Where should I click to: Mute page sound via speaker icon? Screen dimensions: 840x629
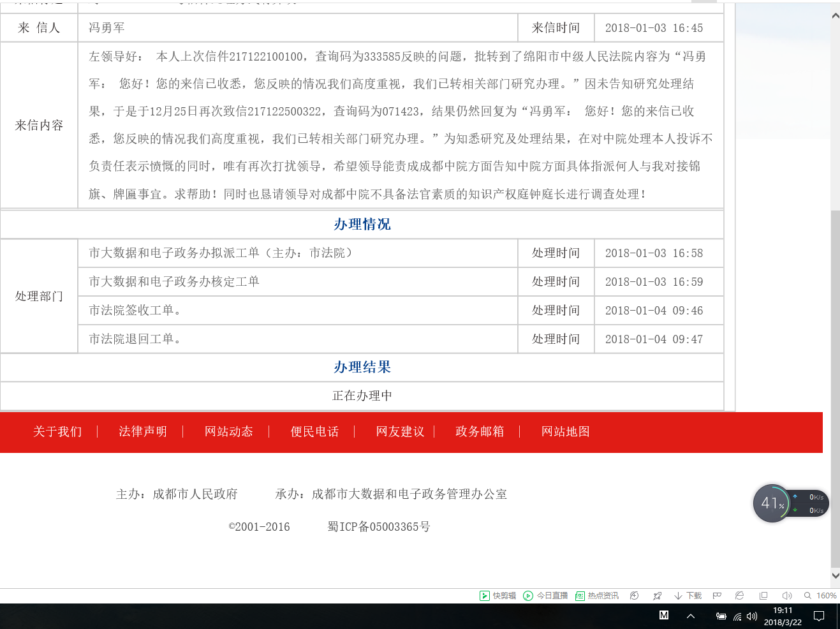coord(787,596)
